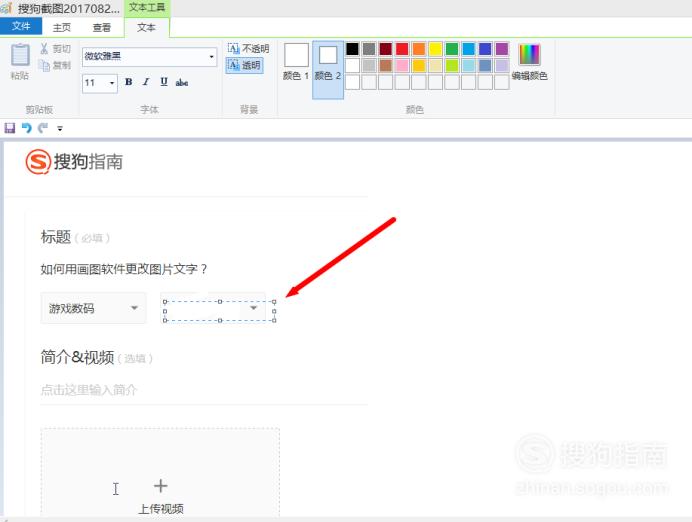This screenshot has height=522, width=692.
Task: Select Color 1 (颜色 1) box
Action: 296,62
